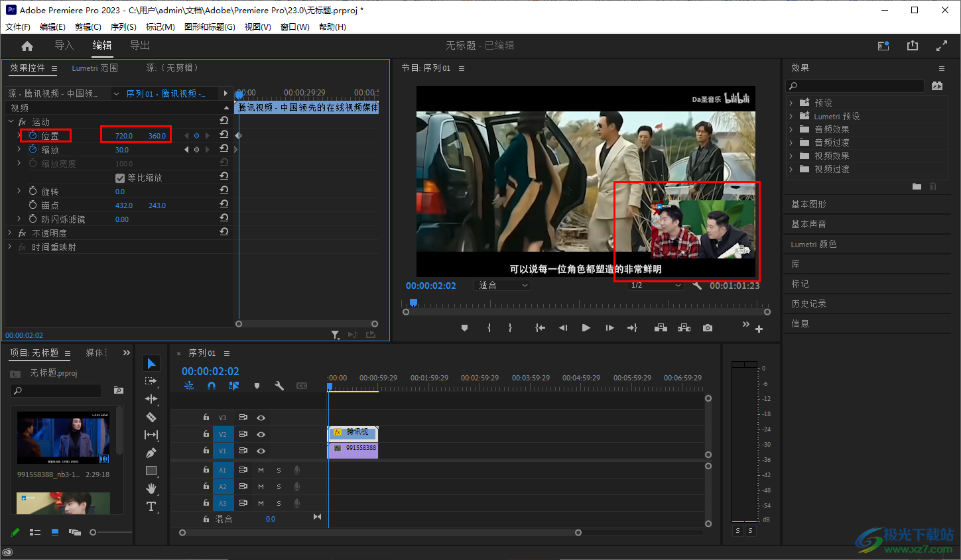Toggle Linked Selection in the timeline
The image size is (961, 560).
pos(234,385)
